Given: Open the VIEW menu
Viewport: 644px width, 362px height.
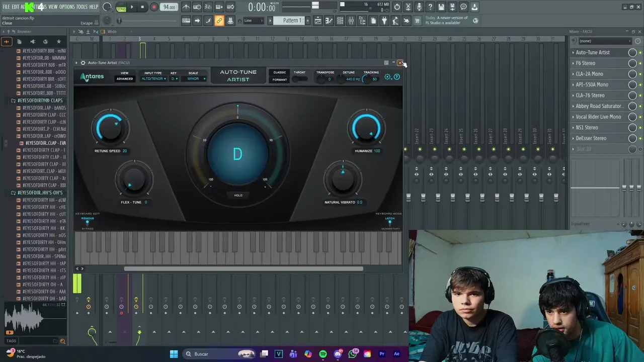Looking at the screenshot, I should 53,7.
